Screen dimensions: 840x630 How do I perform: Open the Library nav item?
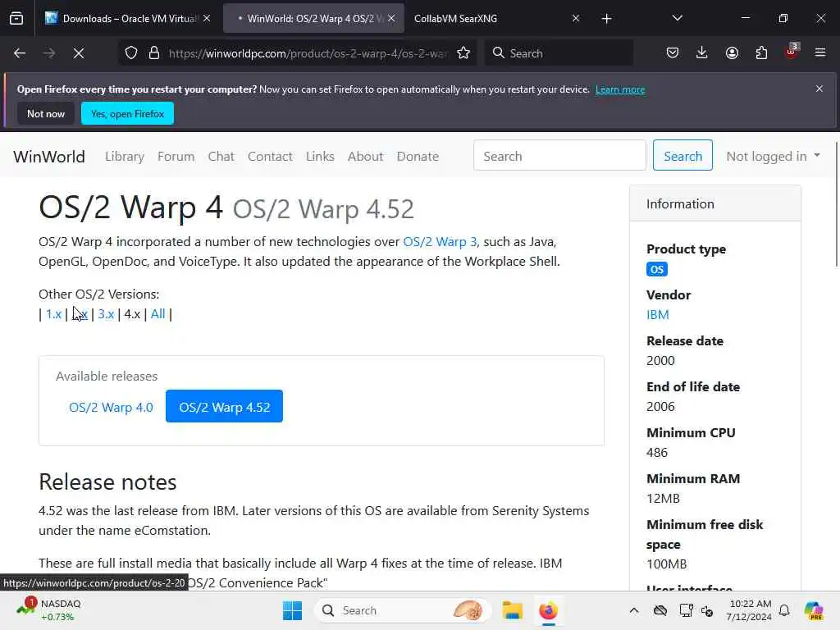(125, 157)
